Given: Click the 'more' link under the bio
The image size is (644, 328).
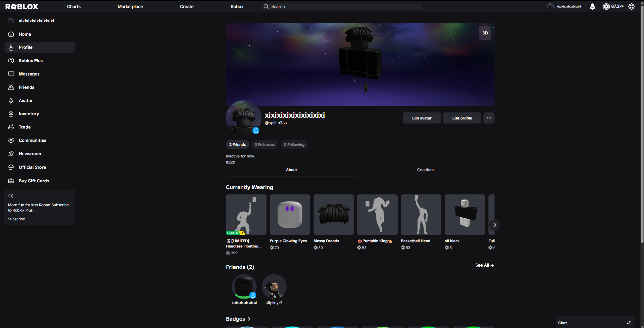Looking at the screenshot, I should coord(231,162).
